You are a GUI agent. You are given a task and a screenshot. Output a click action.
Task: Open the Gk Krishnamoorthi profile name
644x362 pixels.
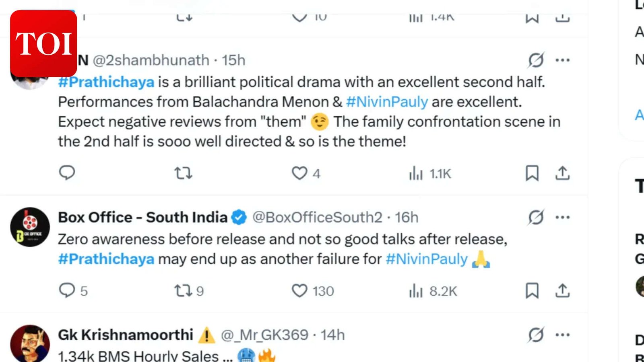coord(126,335)
